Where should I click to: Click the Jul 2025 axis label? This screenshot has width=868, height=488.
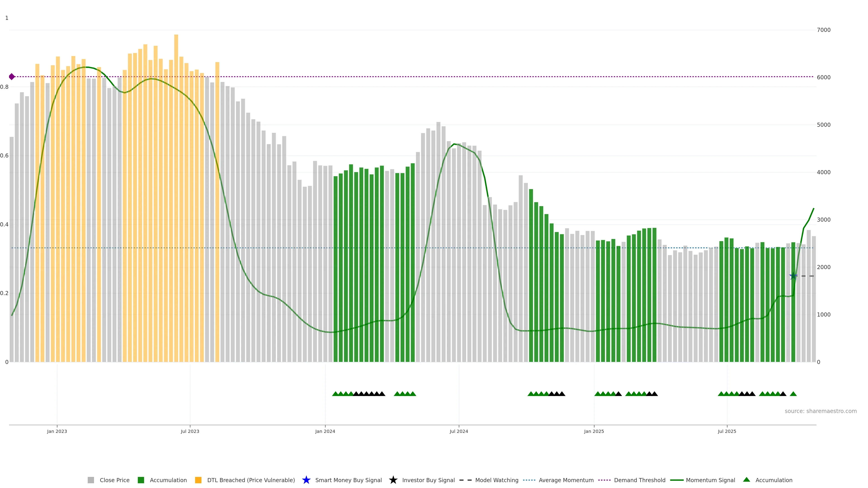click(727, 431)
